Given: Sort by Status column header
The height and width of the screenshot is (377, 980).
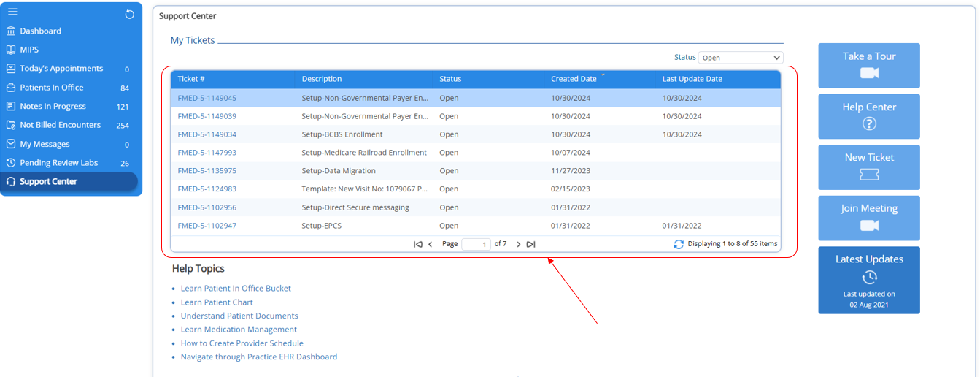Looking at the screenshot, I should point(450,79).
